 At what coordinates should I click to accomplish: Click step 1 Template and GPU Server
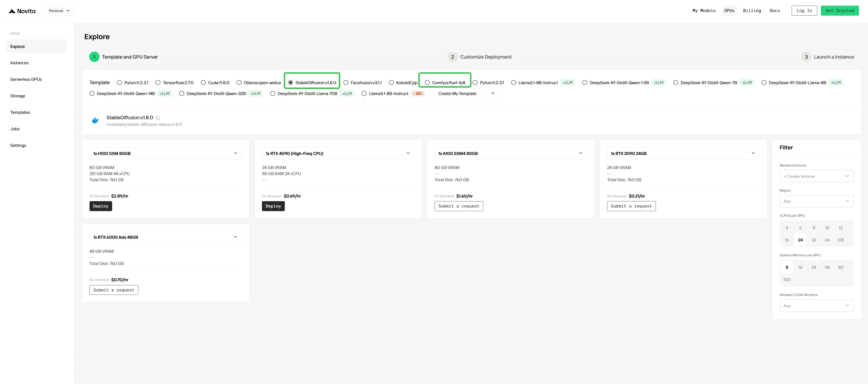click(x=124, y=57)
